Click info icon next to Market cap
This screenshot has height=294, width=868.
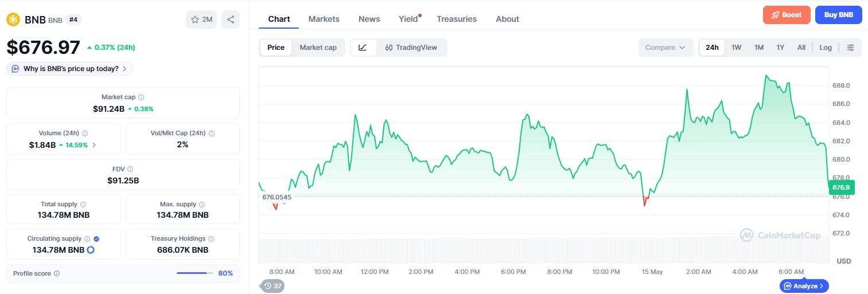141,97
